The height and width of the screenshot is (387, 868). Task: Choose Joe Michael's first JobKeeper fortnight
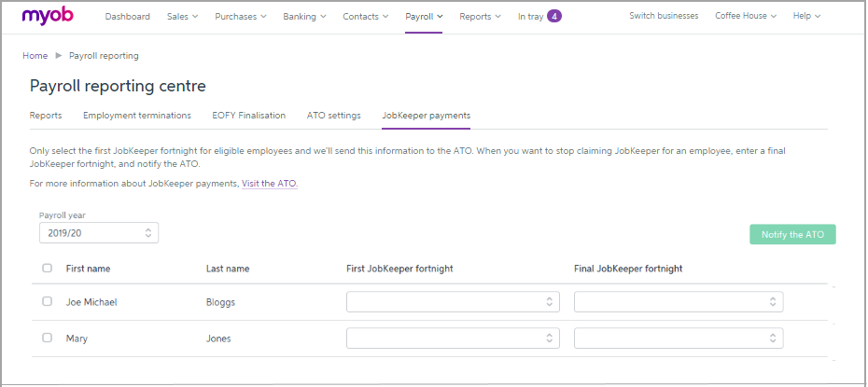(453, 302)
